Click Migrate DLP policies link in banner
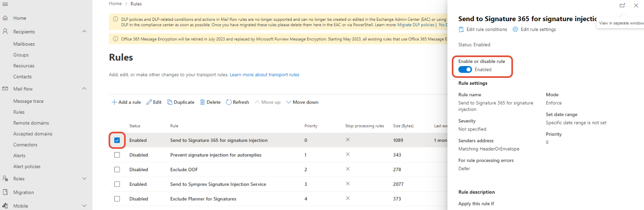This screenshot has height=210, width=644. click(x=416, y=25)
